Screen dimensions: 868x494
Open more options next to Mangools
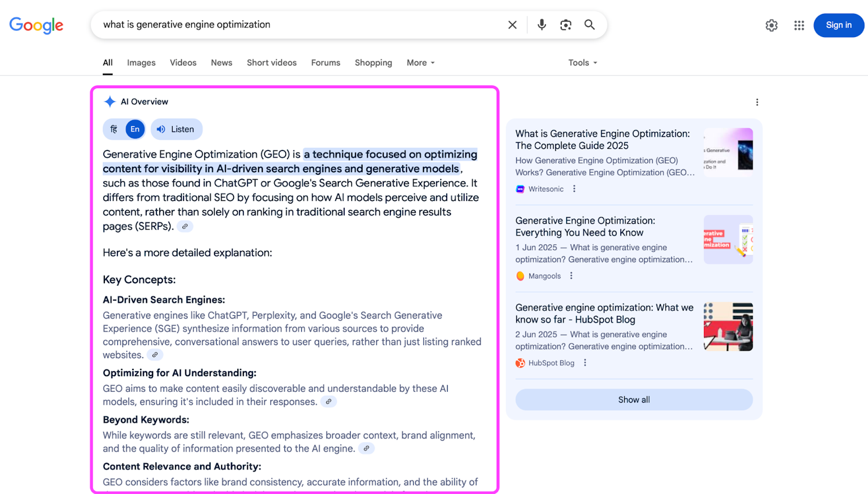(x=571, y=276)
